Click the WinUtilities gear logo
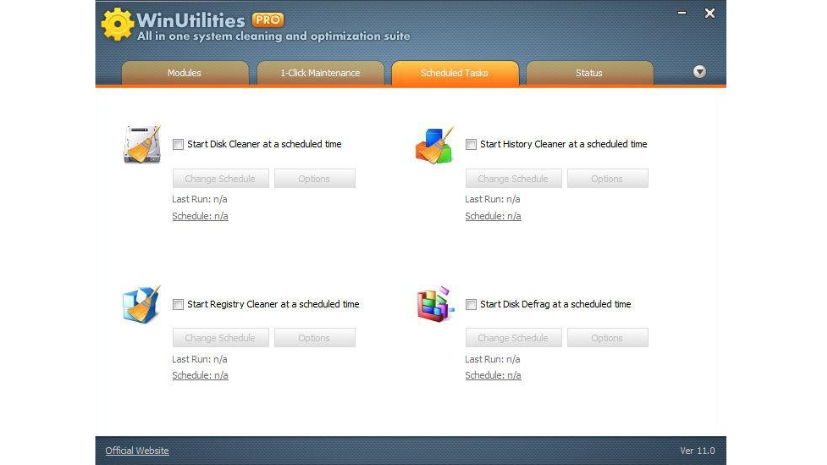The height and width of the screenshot is (465, 827). 118,24
